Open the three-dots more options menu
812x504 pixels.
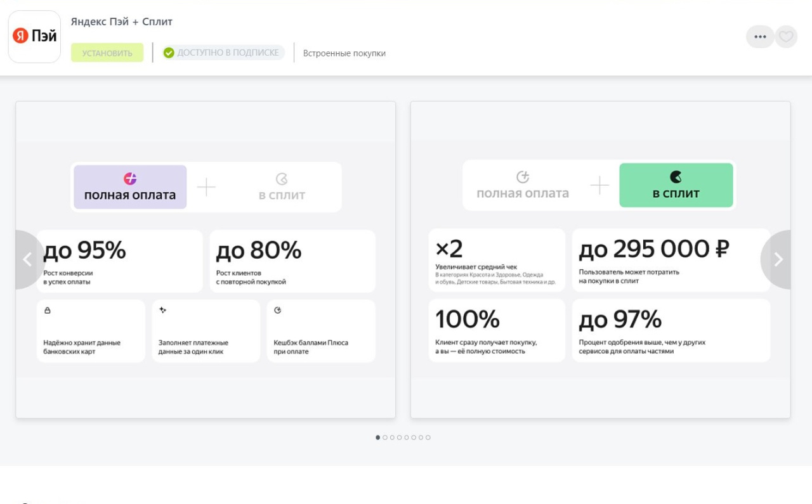click(760, 37)
